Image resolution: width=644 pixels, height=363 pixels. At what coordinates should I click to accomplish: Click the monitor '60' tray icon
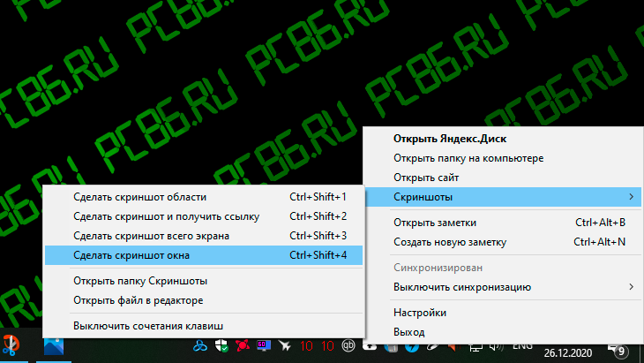click(x=263, y=345)
